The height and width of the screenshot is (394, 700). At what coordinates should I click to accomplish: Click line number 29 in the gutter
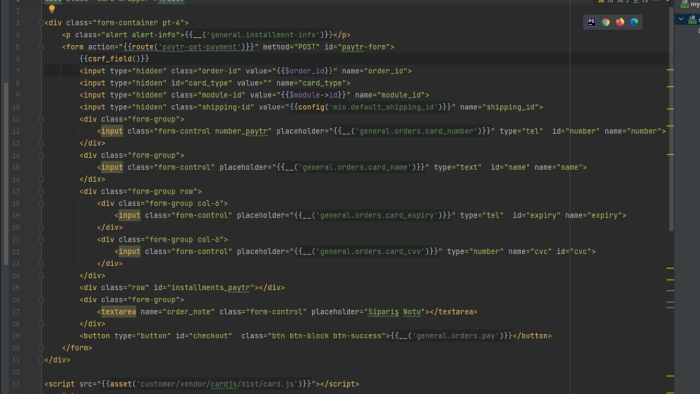click(16, 336)
